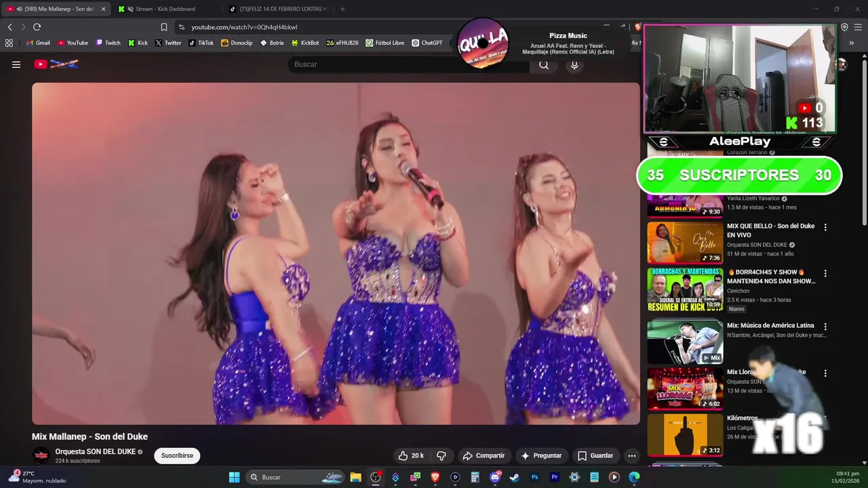Viewport: 868px width, 488px height.
Task: Reload the page with refresh icon
Action: [x=37, y=27]
